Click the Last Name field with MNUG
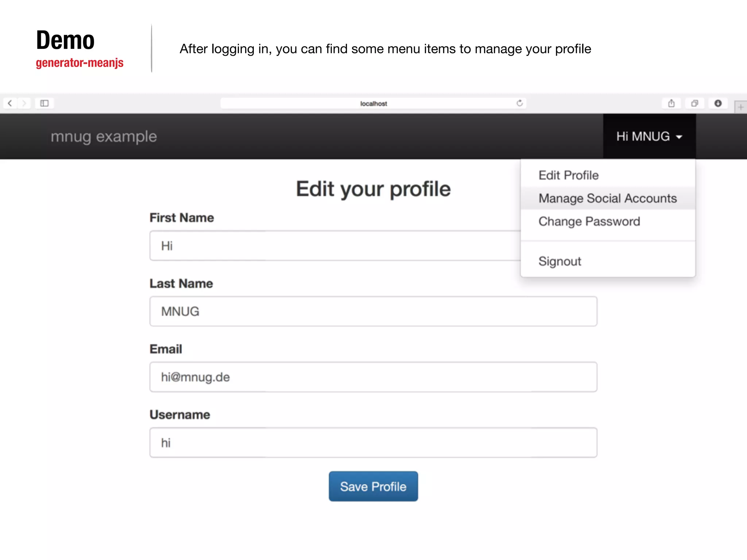The width and height of the screenshot is (747, 560). click(x=373, y=311)
